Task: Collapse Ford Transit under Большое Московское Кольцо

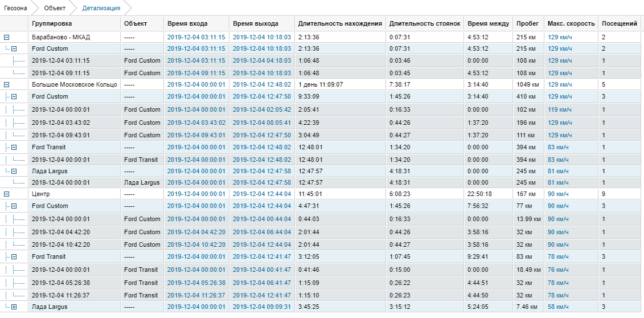Action: (x=14, y=148)
